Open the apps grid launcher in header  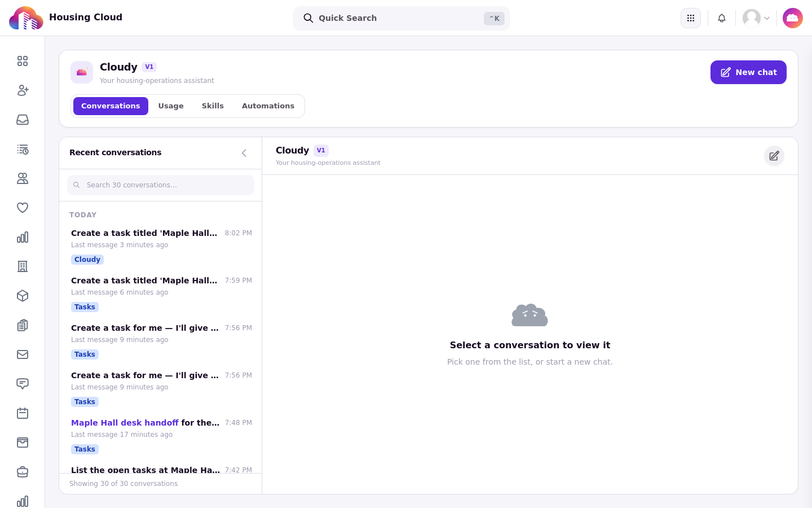[x=691, y=18]
